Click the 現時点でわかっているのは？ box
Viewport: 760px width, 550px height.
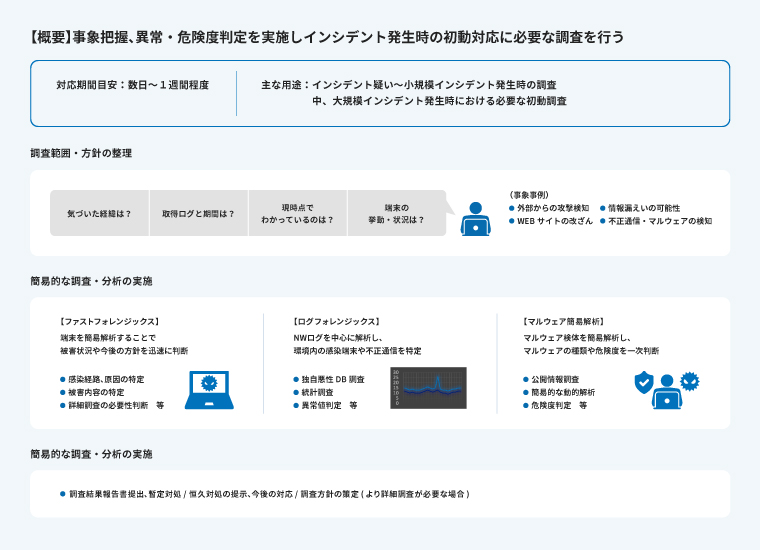[297, 214]
